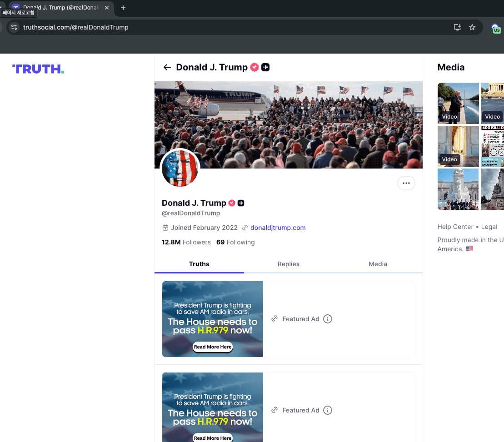Click Read More Here in the first ad
Image resolution: width=504 pixels, height=442 pixels.
(x=213, y=347)
